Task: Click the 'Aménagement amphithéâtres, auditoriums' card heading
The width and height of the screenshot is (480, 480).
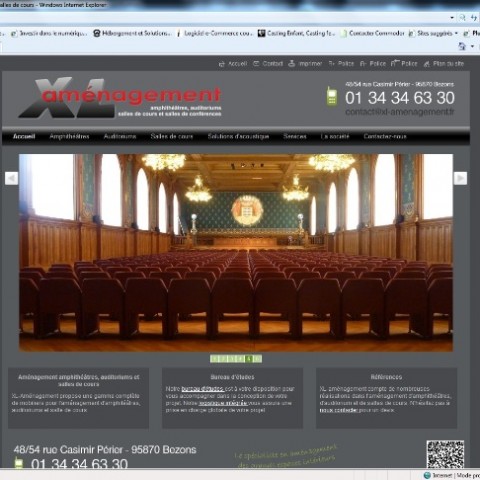Action: (x=79, y=380)
